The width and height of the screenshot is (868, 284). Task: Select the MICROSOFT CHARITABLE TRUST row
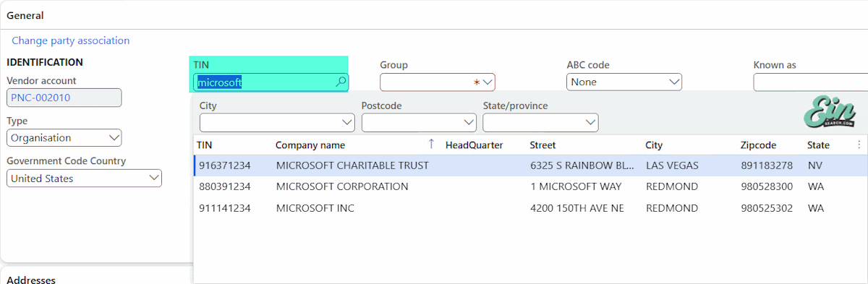pyautogui.click(x=531, y=165)
